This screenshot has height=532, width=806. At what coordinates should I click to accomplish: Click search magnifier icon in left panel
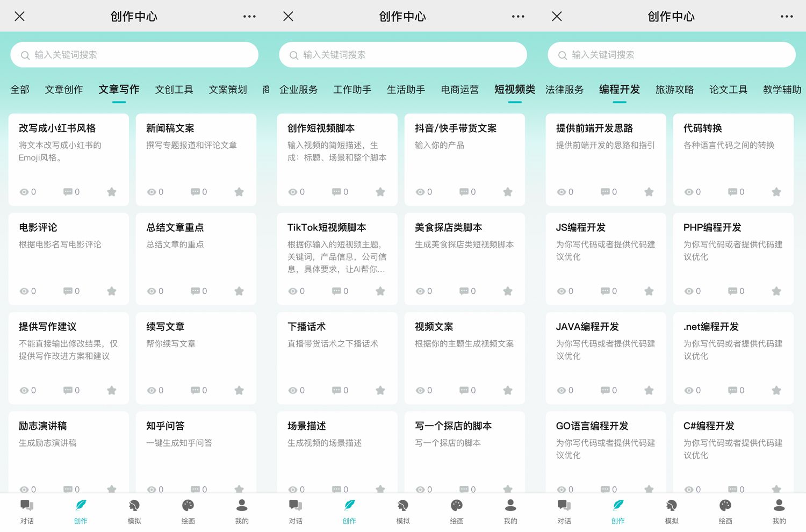click(25, 55)
